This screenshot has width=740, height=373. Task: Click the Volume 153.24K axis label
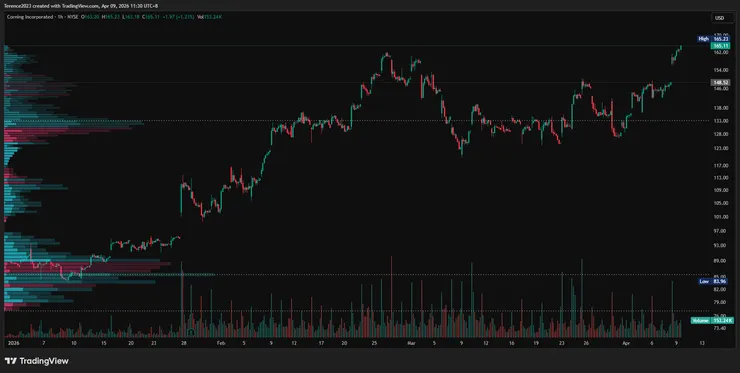[x=712, y=321]
